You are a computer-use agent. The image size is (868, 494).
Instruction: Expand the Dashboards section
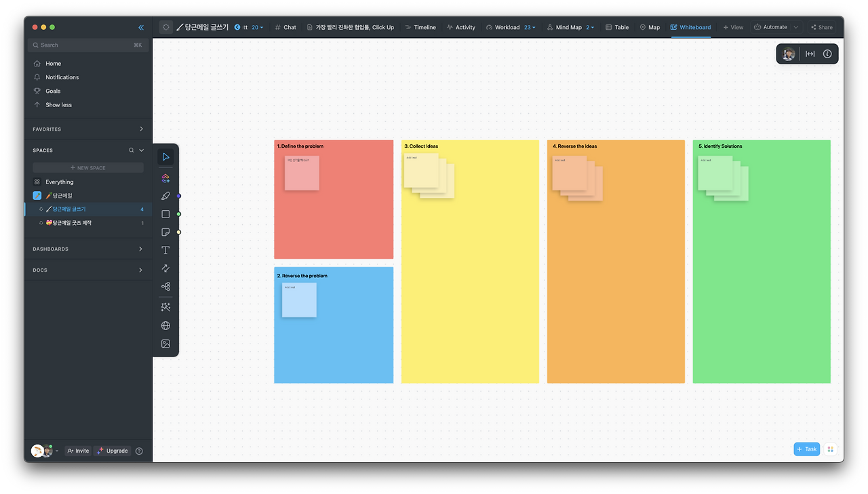tap(141, 249)
